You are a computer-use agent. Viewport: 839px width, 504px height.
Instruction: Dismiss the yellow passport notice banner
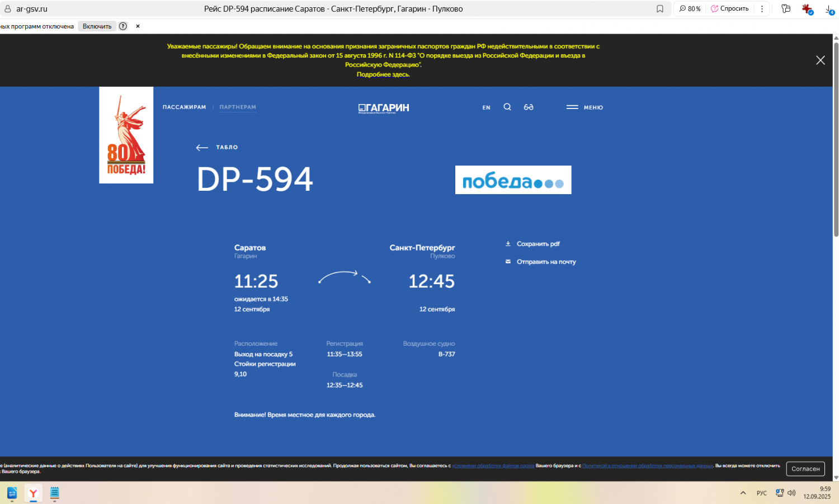pyautogui.click(x=820, y=60)
